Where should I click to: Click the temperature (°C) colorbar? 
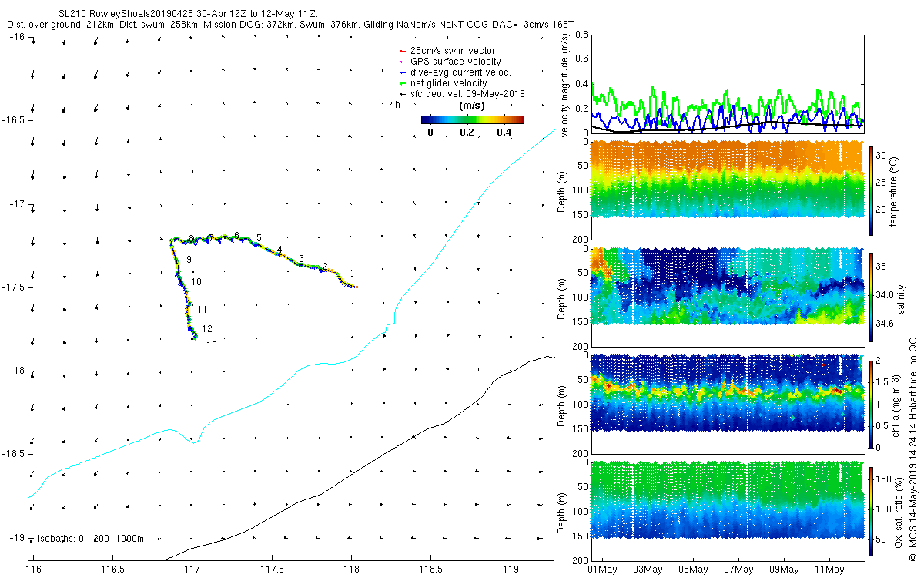[x=872, y=190]
